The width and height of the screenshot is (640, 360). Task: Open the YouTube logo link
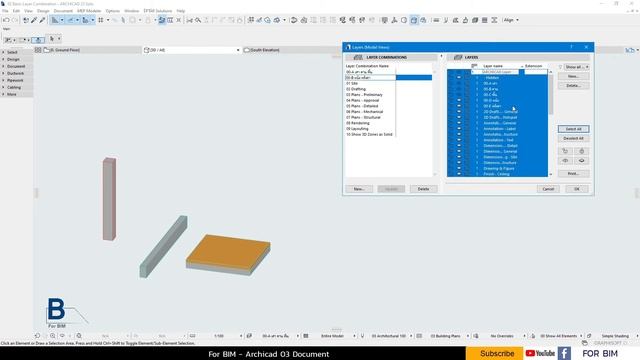pyautogui.click(x=540, y=353)
